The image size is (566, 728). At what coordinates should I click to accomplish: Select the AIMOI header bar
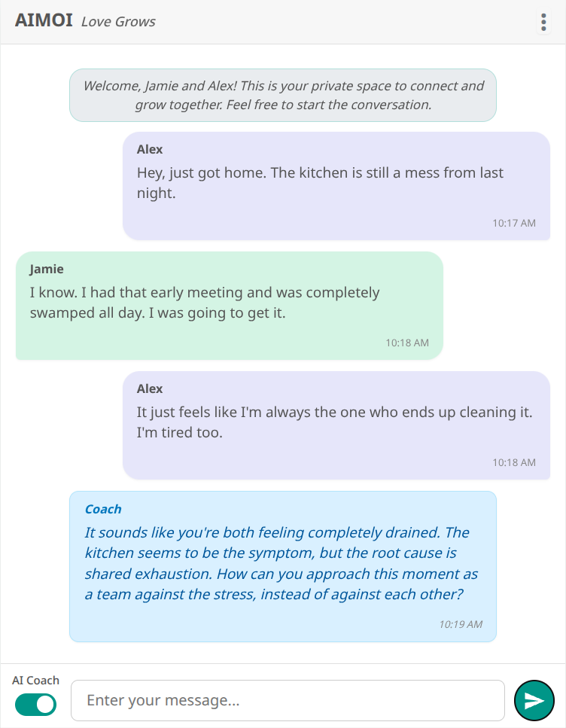[x=283, y=21]
